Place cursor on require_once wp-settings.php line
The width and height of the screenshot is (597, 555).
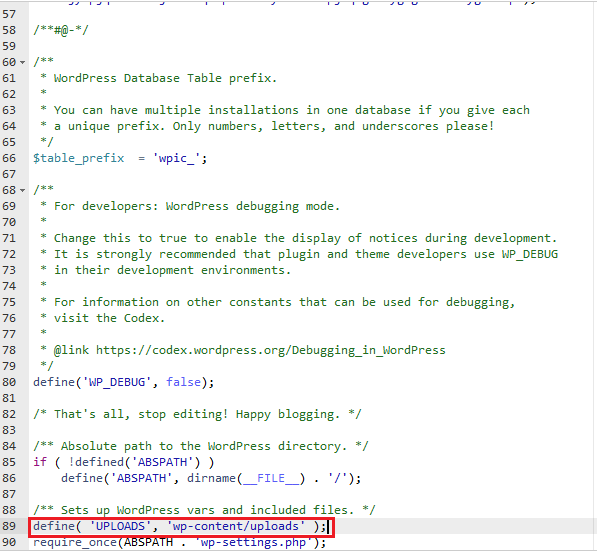point(180,542)
